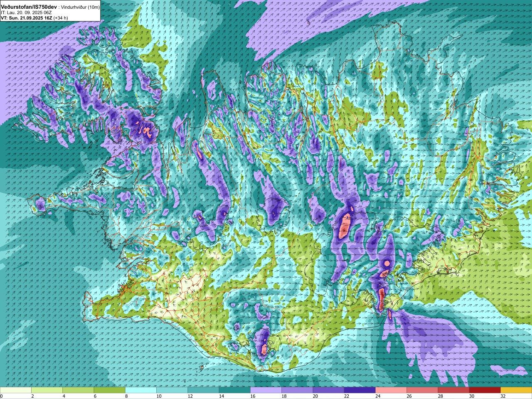Click the legend scale value "6"
532x399 pixels.
pyautogui.click(x=94, y=397)
